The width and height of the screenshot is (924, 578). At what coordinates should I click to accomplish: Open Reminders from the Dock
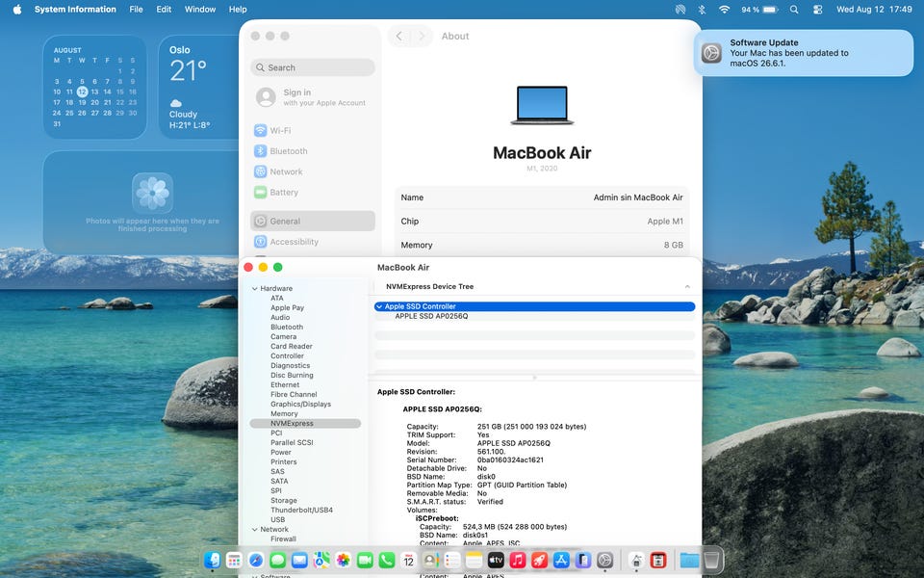452,560
